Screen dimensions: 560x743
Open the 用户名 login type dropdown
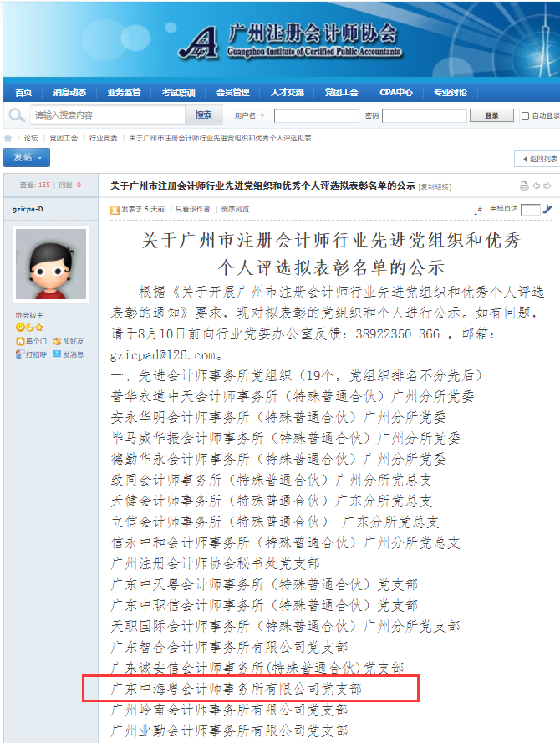250,115
